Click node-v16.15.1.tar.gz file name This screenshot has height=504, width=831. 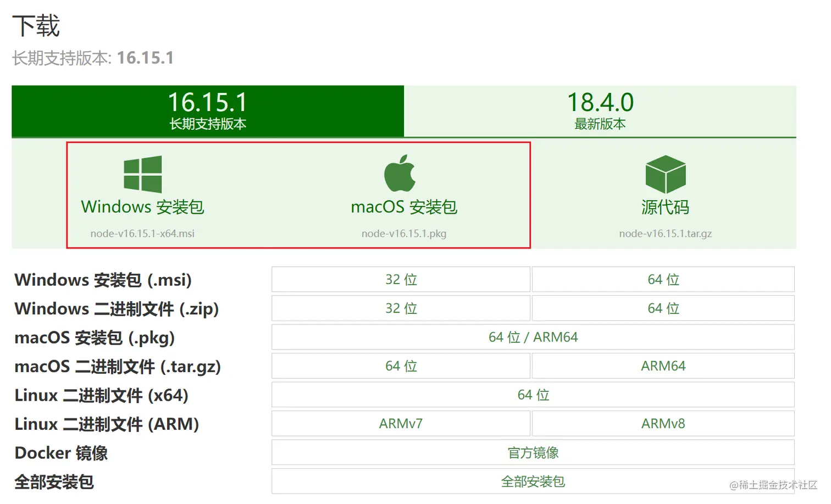pyautogui.click(x=665, y=234)
